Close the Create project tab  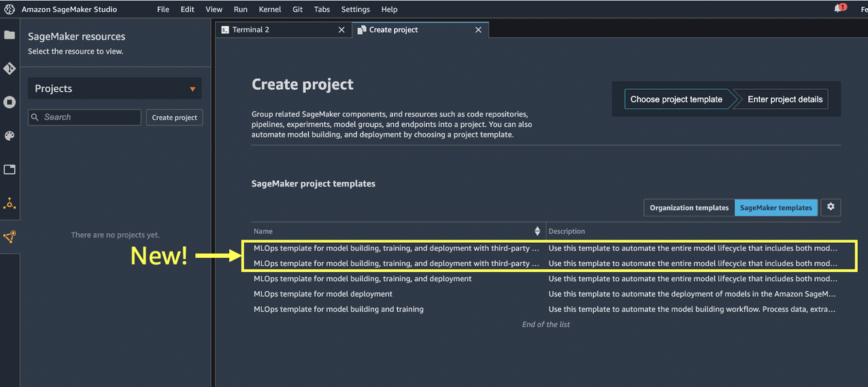pyautogui.click(x=478, y=30)
